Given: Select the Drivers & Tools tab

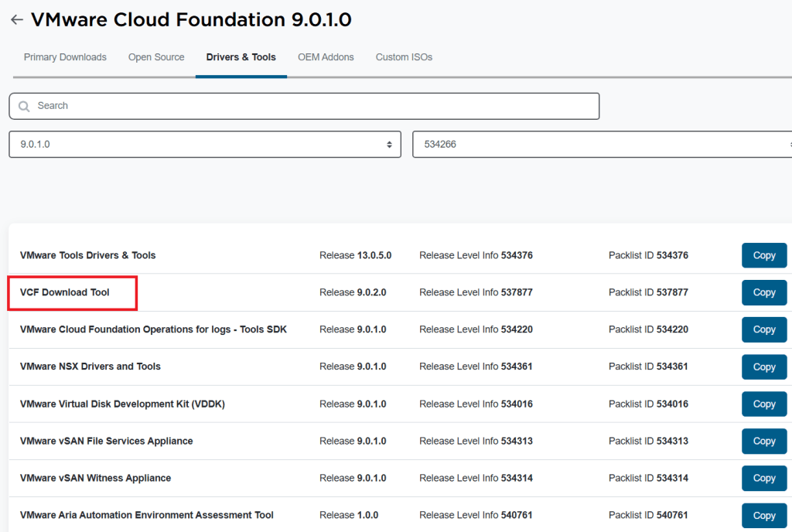Looking at the screenshot, I should pos(241,57).
